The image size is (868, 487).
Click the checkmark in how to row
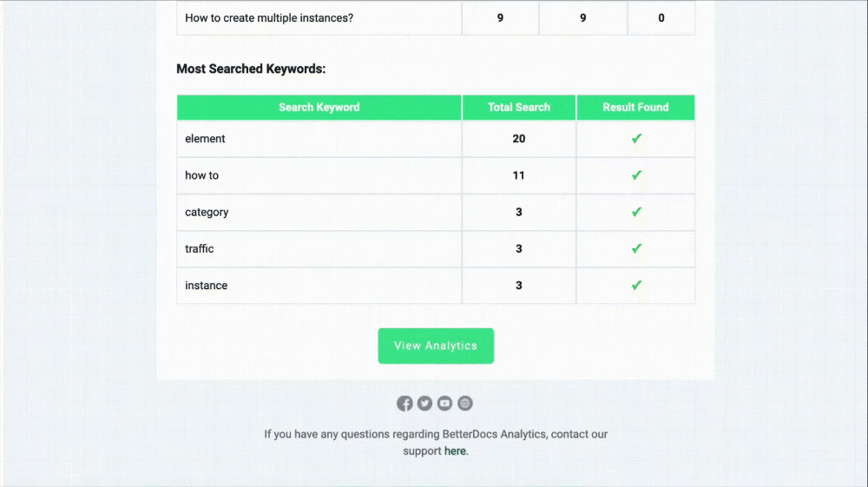point(636,174)
